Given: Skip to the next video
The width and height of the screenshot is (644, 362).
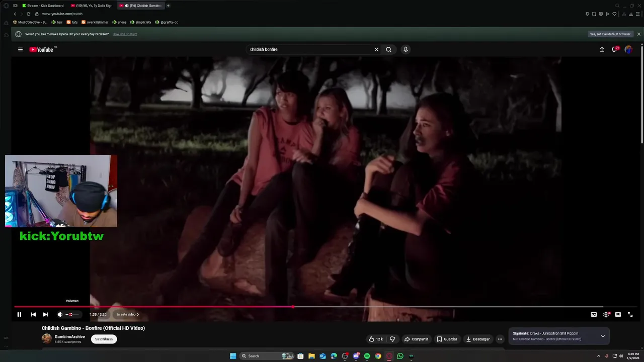Looking at the screenshot, I should pos(45,314).
